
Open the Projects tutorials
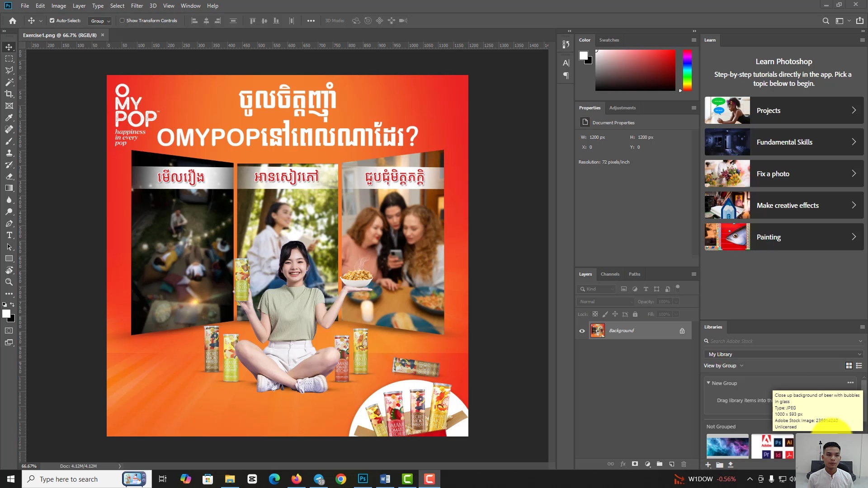pos(784,110)
